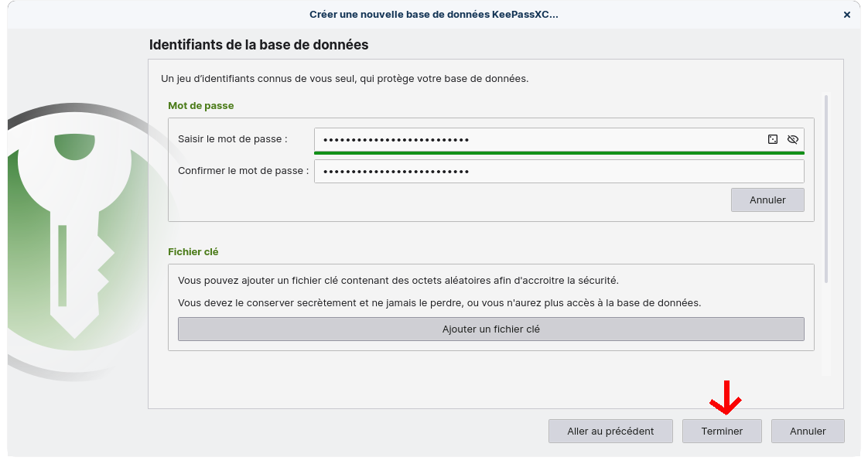This screenshot has width=868, height=464.
Task: Open the password generator dice icon
Action: point(772,139)
